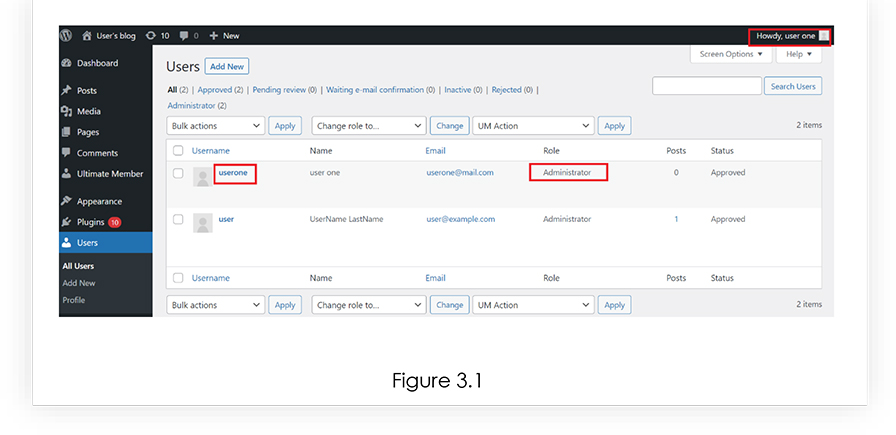The height and width of the screenshot is (435, 896).
Task: Open the bottom Change role to dropdown
Action: pos(369,305)
